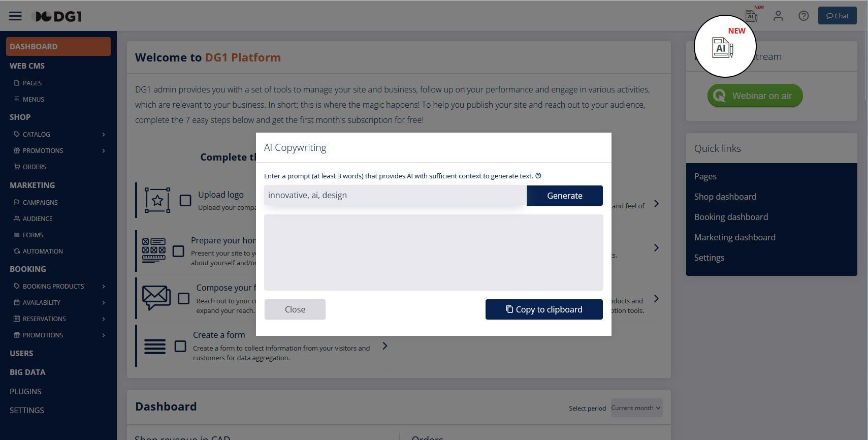Click the Compose envelope icon
The image size is (868, 440).
(x=156, y=298)
